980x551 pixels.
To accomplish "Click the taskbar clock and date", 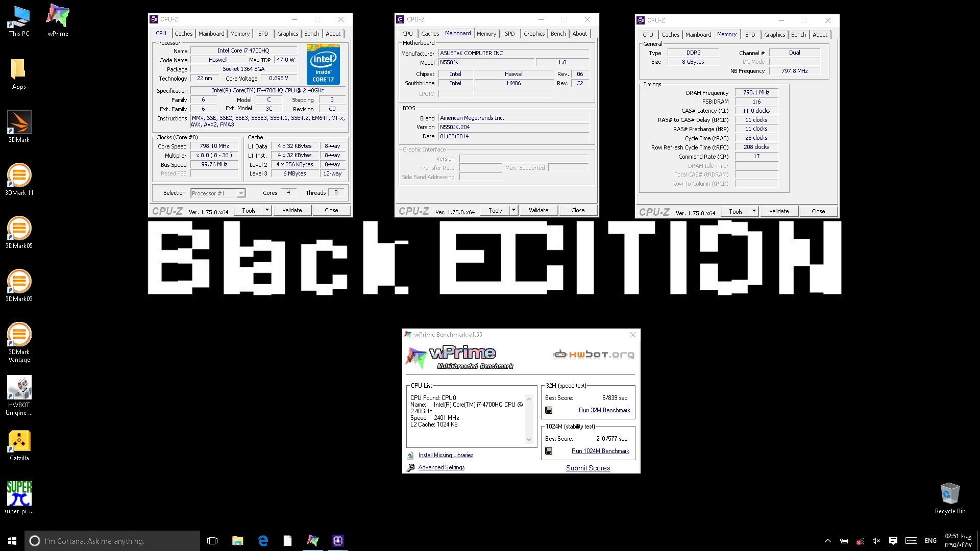I will click(958, 541).
